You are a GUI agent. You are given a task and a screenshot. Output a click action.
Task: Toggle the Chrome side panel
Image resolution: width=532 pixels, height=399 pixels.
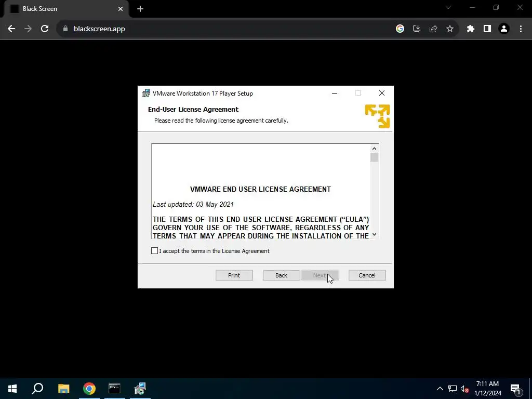[x=487, y=29]
